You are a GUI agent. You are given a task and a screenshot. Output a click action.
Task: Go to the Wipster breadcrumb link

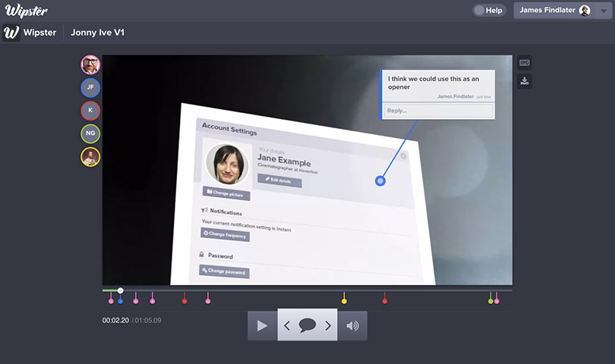[x=39, y=33]
